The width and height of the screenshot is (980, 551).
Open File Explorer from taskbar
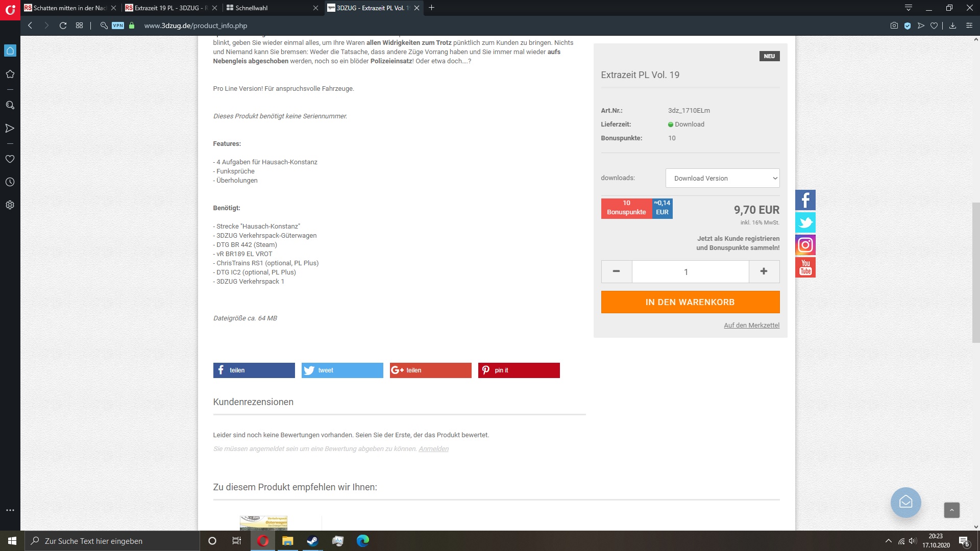click(288, 541)
